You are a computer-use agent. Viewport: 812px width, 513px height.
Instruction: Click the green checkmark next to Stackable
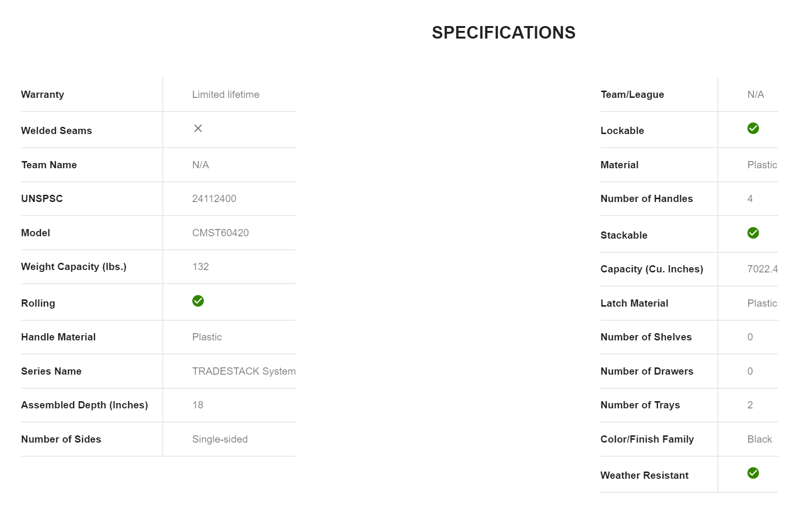pos(753,233)
